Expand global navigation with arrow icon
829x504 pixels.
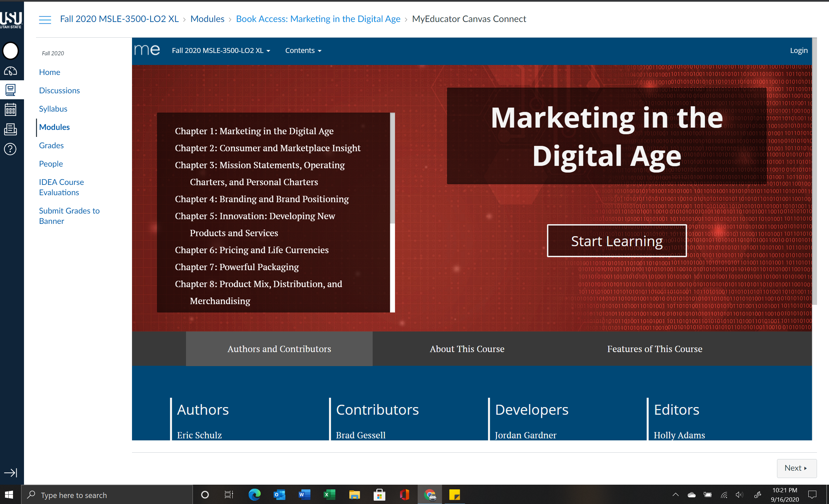pos(10,473)
